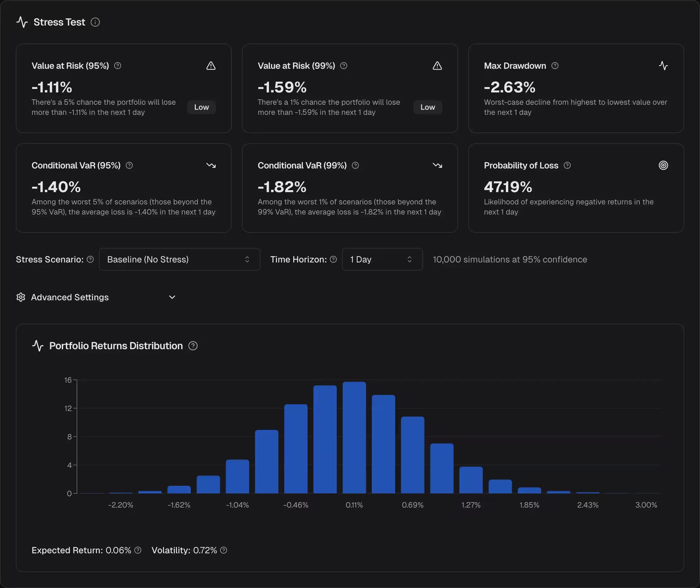Image resolution: width=700 pixels, height=588 pixels.
Task: Click the Portfolio Returns Distribution help icon
Action: point(193,346)
